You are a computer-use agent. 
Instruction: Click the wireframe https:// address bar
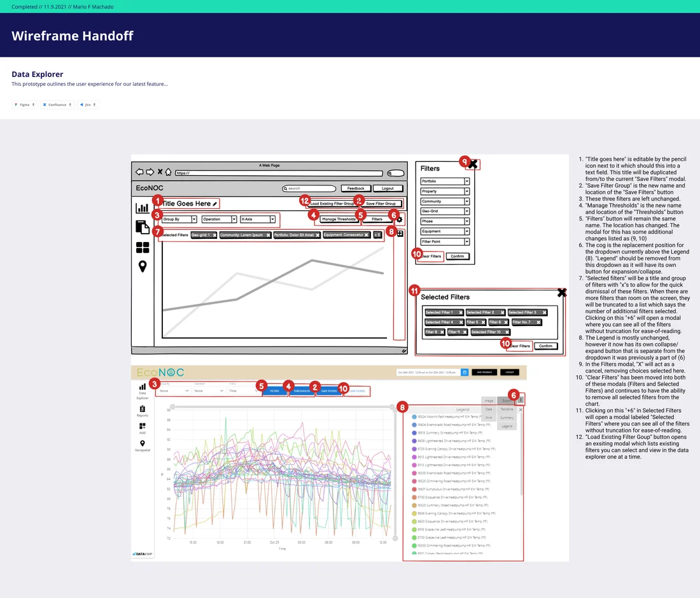click(279, 173)
